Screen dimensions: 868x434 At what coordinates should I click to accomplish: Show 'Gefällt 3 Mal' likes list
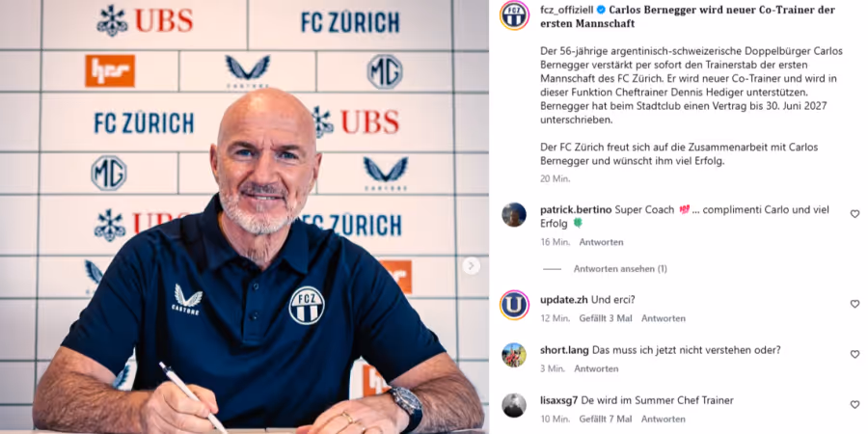(x=605, y=318)
